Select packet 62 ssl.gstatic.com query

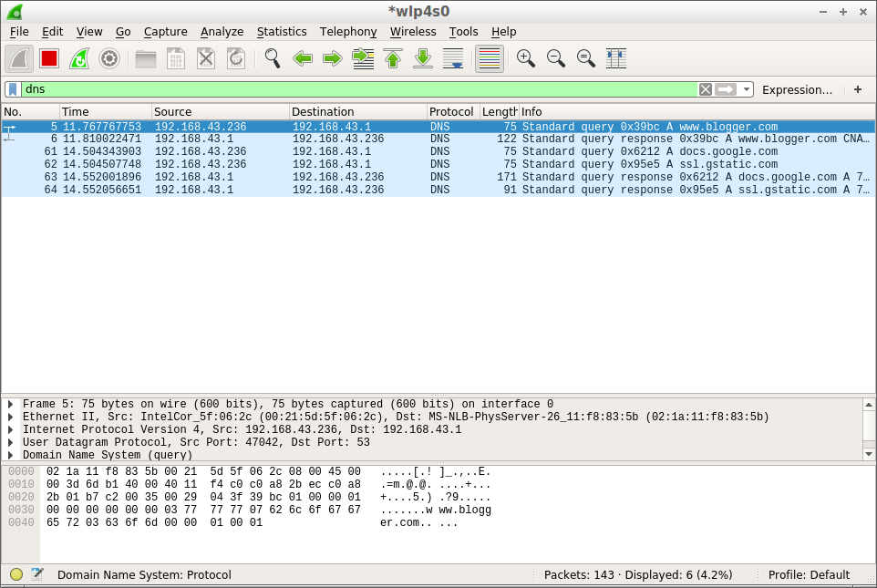438,164
